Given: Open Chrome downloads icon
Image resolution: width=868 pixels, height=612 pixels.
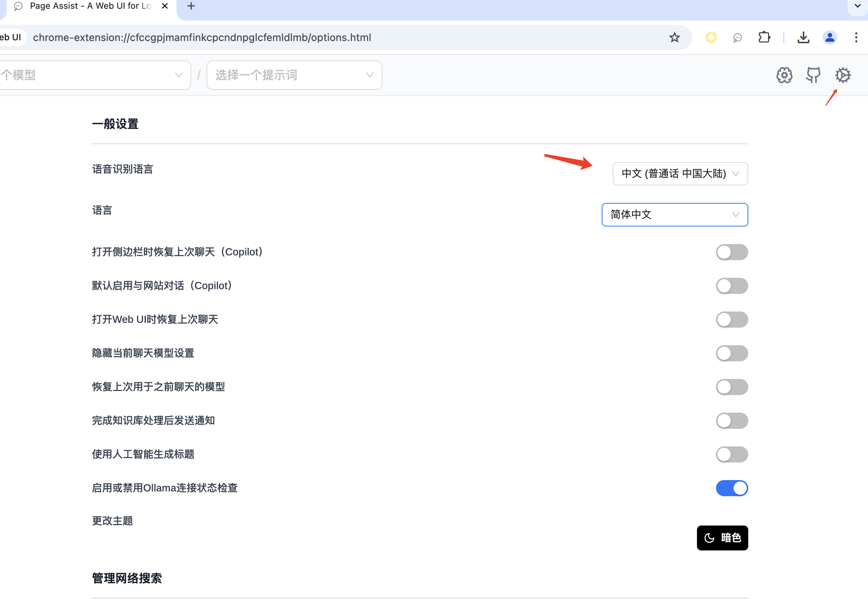Looking at the screenshot, I should 803,37.
